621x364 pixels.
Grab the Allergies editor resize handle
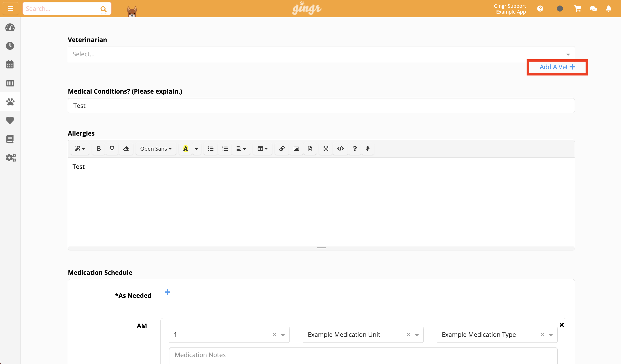tap(321, 248)
